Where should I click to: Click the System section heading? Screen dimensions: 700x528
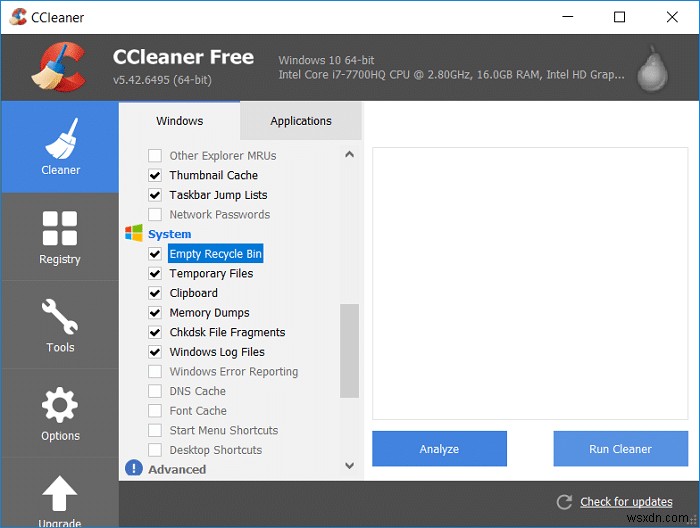170,234
